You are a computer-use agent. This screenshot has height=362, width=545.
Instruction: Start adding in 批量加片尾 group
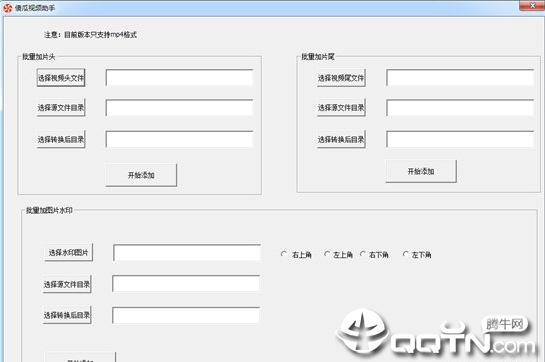(421, 171)
